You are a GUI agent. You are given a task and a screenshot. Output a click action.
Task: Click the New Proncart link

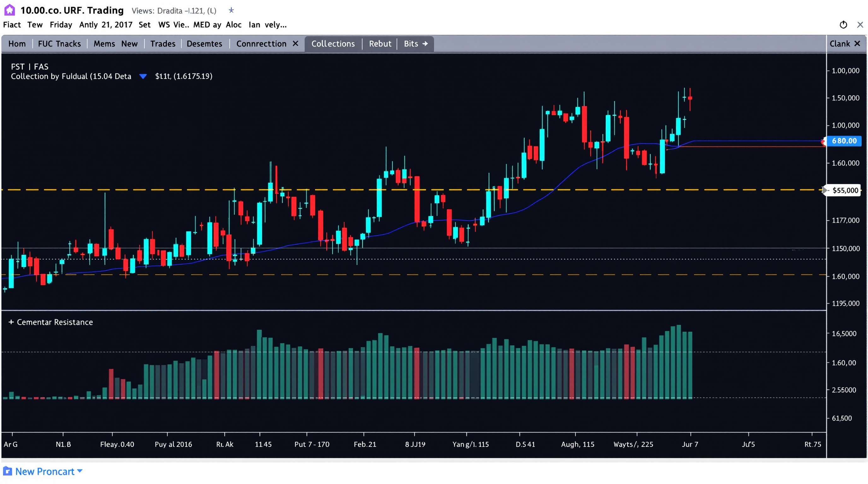click(x=45, y=471)
